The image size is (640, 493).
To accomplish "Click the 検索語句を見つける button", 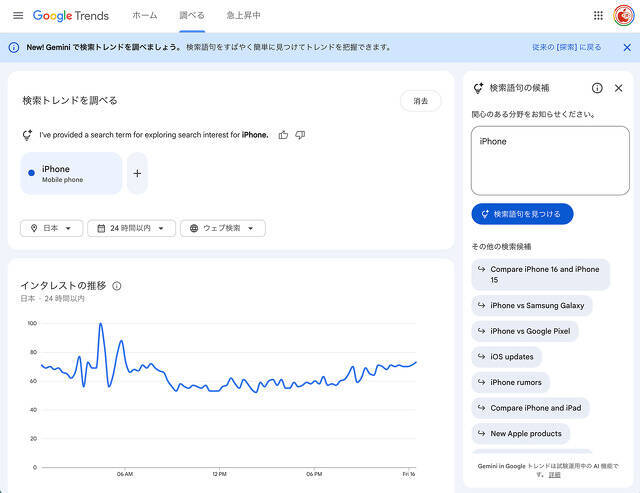I will click(x=522, y=214).
